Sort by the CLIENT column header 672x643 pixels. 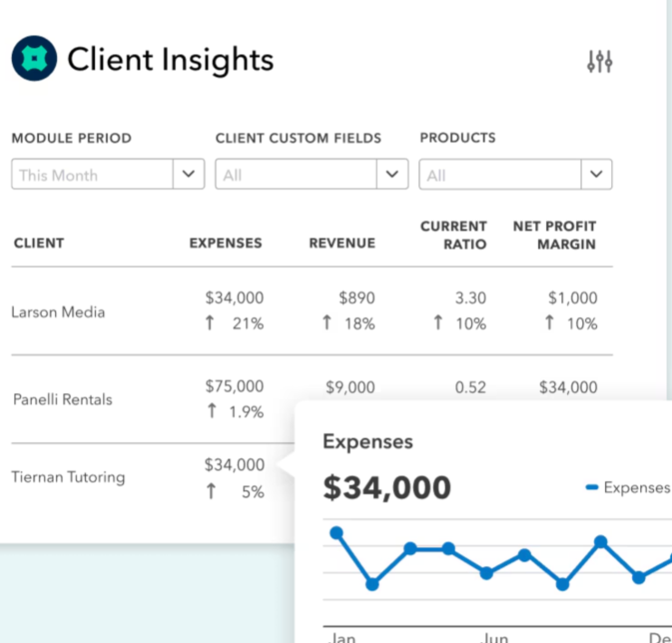(x=39, y=243)
